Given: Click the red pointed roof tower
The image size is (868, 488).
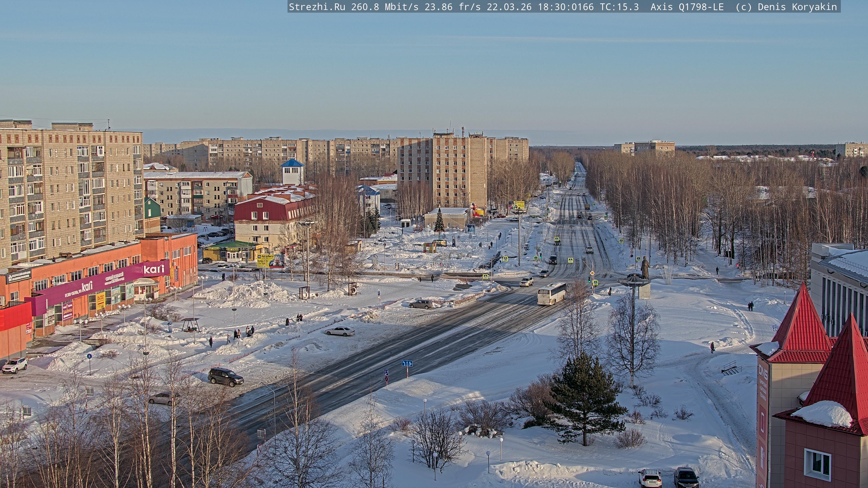Looking at the screenshot, I should coord(802,323).
